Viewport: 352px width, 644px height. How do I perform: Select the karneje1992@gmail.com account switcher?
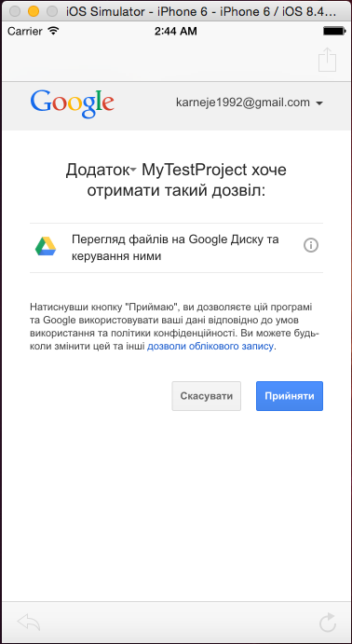point(250,103)
